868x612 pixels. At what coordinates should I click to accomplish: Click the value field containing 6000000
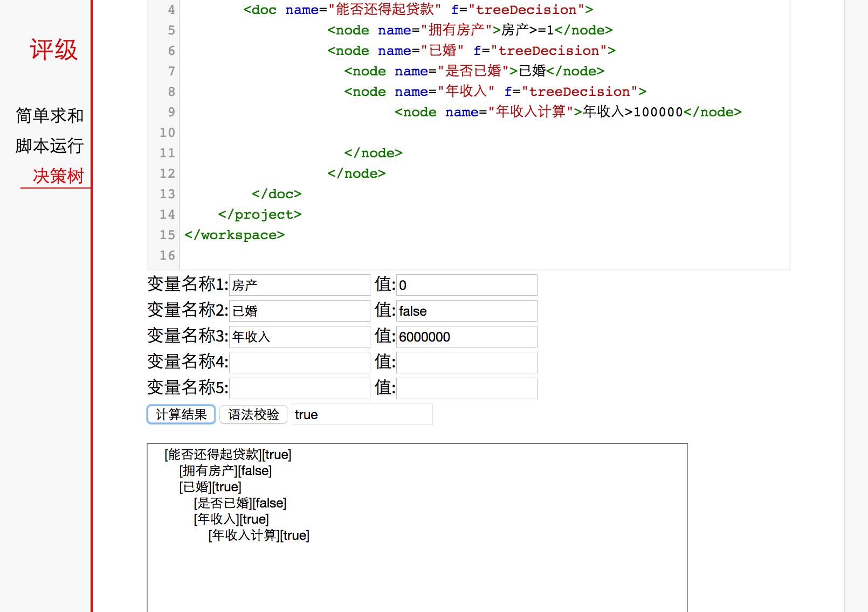466,337
